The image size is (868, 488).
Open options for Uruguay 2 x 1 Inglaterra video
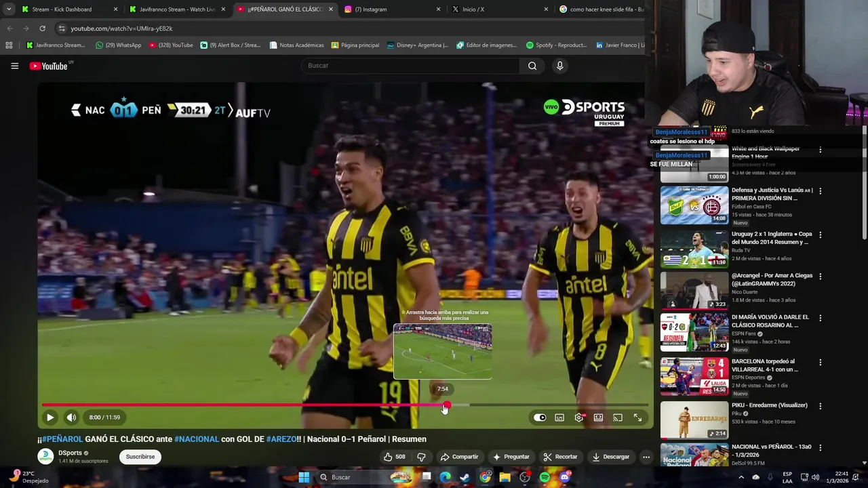[820, 235]
